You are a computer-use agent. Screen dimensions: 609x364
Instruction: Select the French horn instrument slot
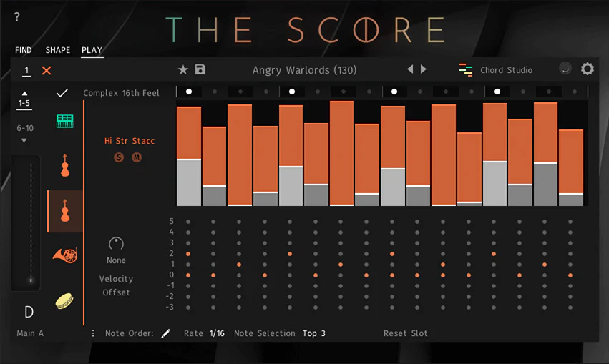(x=65, y=255)
